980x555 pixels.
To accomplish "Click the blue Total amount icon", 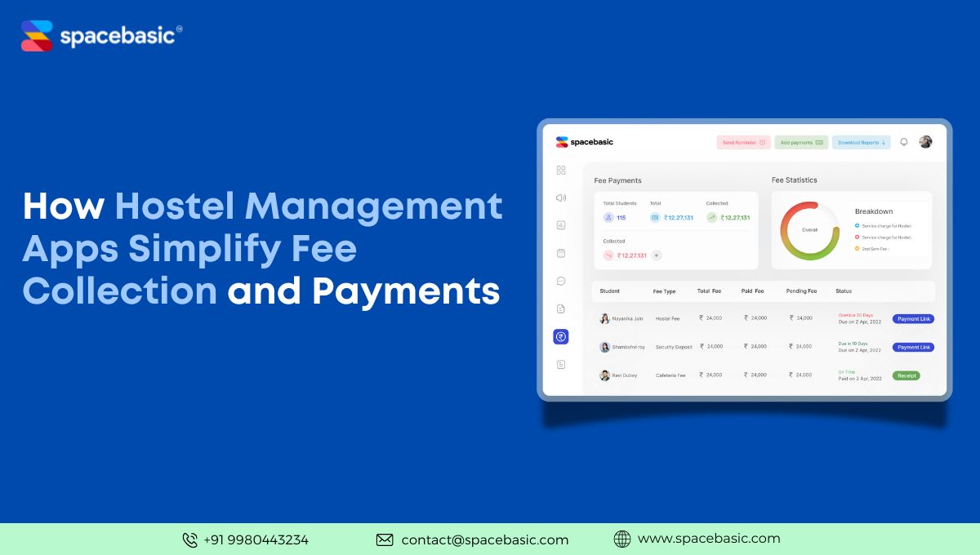I will coord(655,218).
